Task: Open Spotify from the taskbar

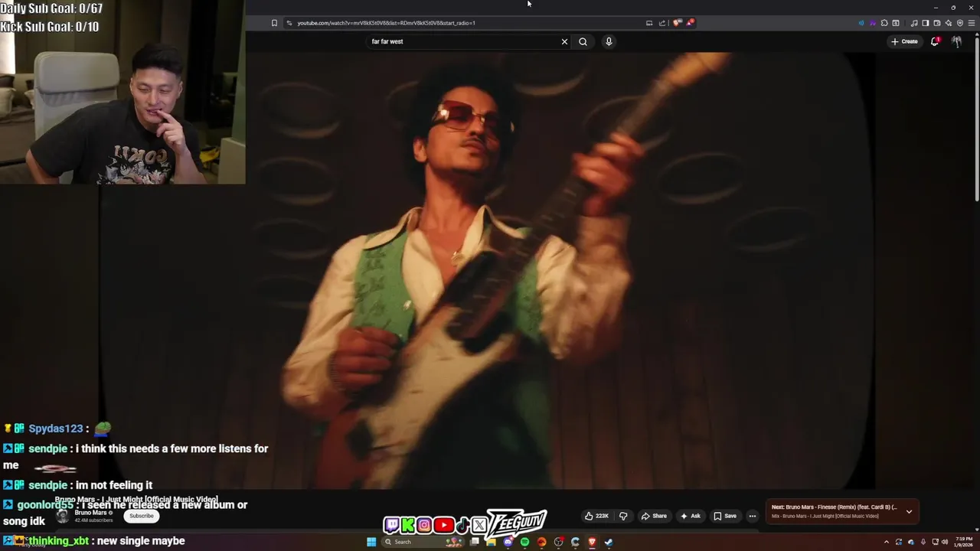Action: (524, 542)
